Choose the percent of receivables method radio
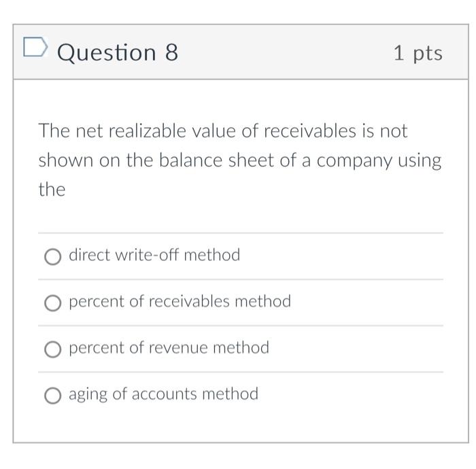Image resolution: width=476 pixels, height=469 pixels. (x=52, y=302)
